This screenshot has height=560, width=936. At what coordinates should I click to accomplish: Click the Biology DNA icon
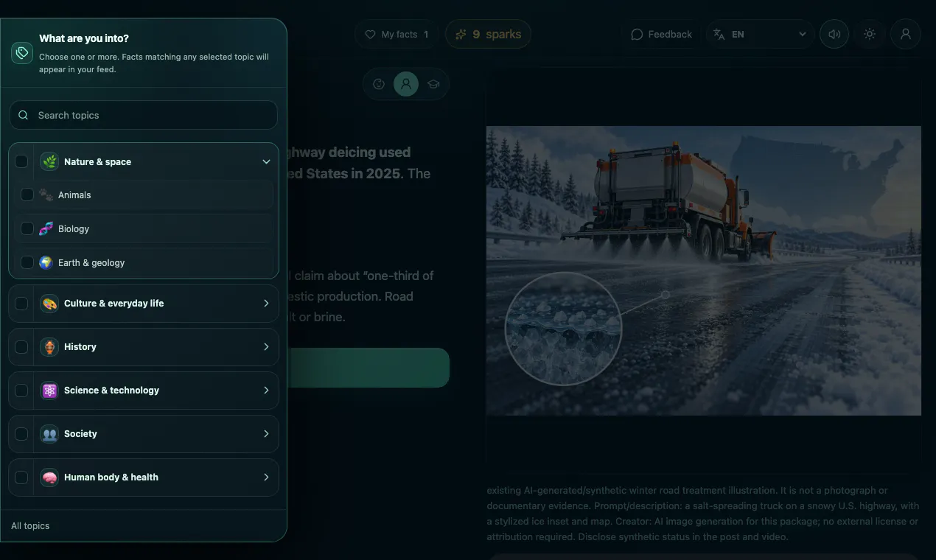46,229
